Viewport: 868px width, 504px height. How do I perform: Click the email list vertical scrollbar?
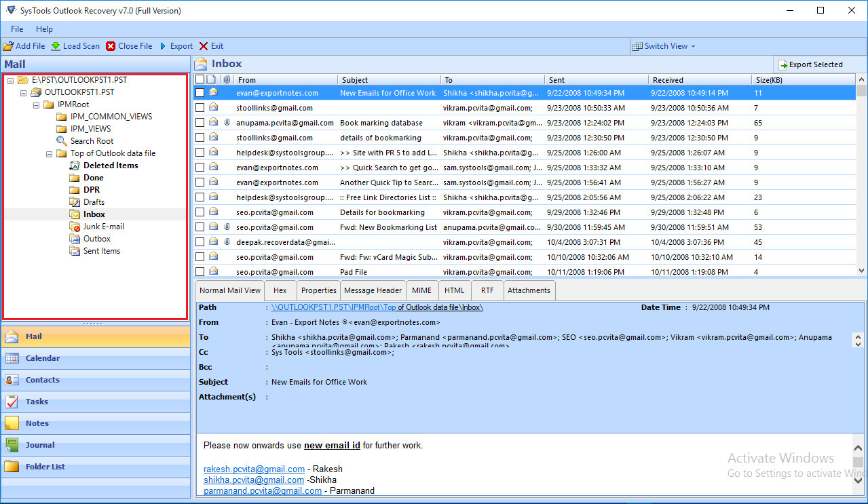(861, 176)
